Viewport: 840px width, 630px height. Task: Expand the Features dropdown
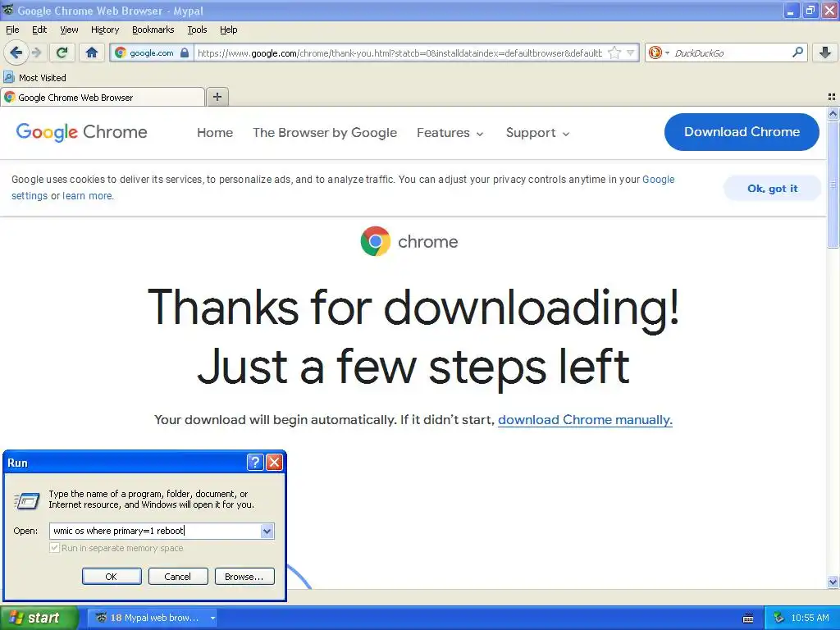click(450, 132)
